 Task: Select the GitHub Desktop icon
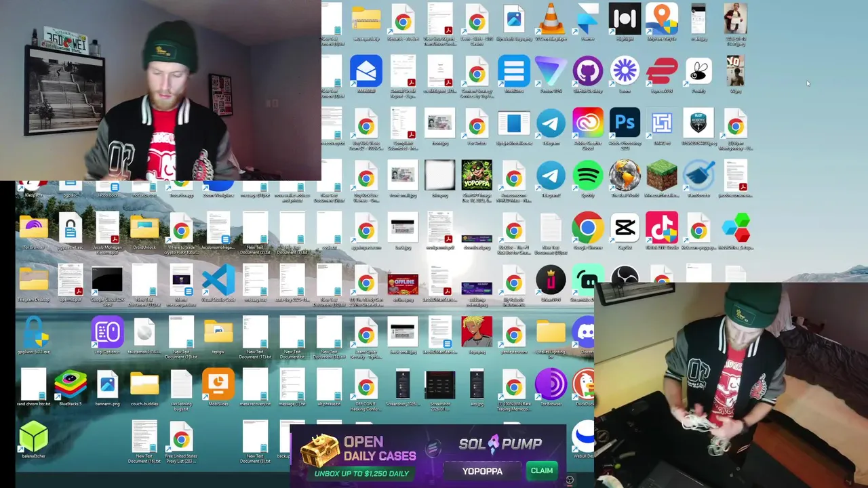pos(587,71)
